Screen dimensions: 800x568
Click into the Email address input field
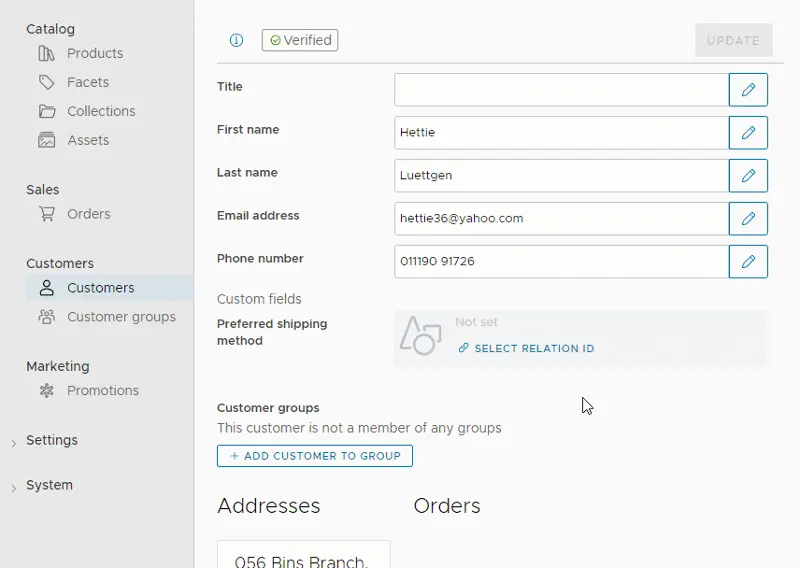tap(561, 218)
